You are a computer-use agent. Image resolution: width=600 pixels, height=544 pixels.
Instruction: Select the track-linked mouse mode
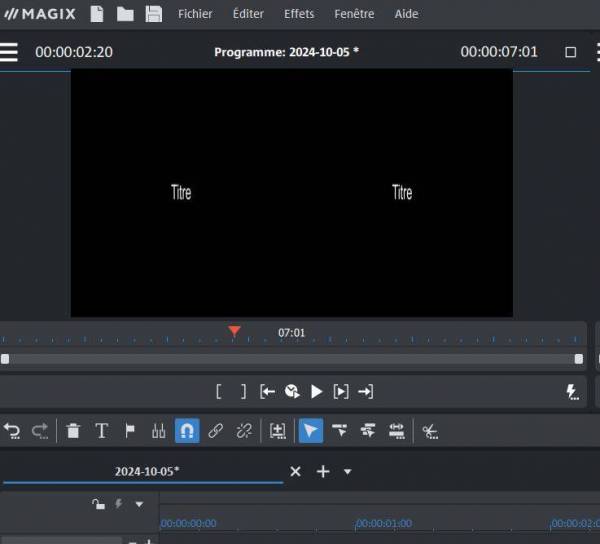(x=339, y=431)
